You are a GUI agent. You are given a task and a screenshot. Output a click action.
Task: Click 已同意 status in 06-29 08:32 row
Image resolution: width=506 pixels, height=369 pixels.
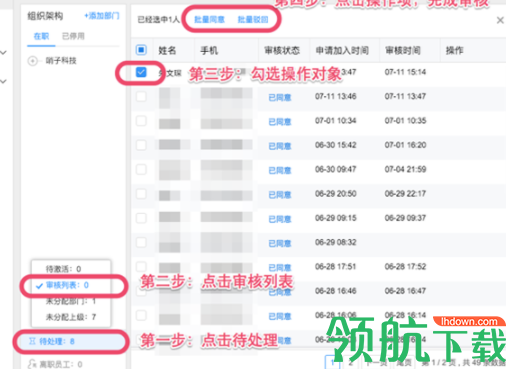[x=280, y=244]
